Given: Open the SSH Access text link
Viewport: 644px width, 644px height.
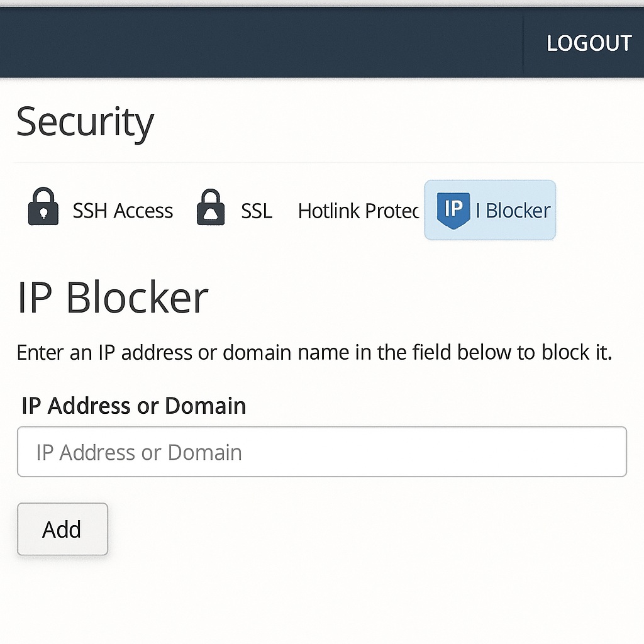Looking at the screenshot, I should 123,211.
